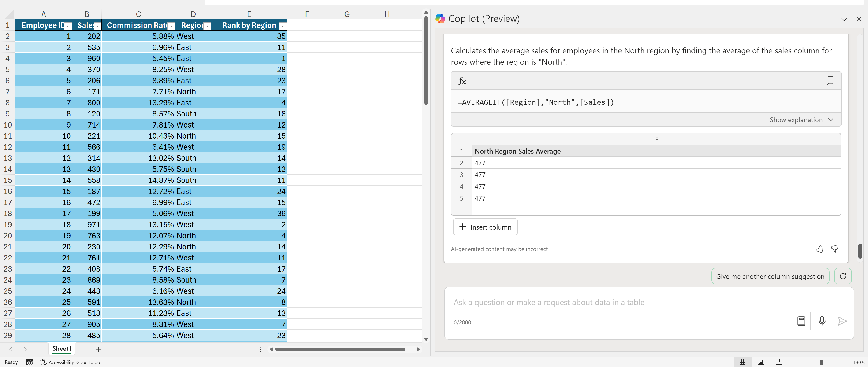Image resolution: width=868 pixels, height=367 pixels.
Task: Click the zoom slider handle
Action: tap(821, 362)
